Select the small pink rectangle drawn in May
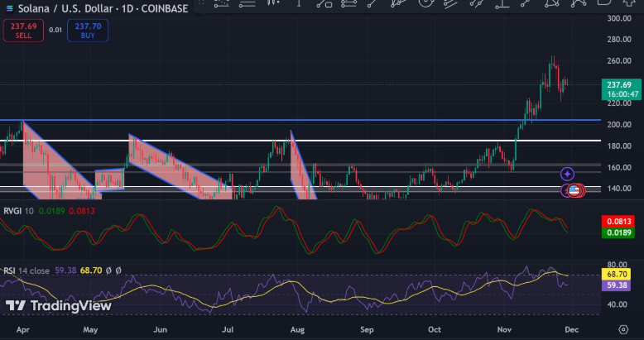 coord(109,180)
